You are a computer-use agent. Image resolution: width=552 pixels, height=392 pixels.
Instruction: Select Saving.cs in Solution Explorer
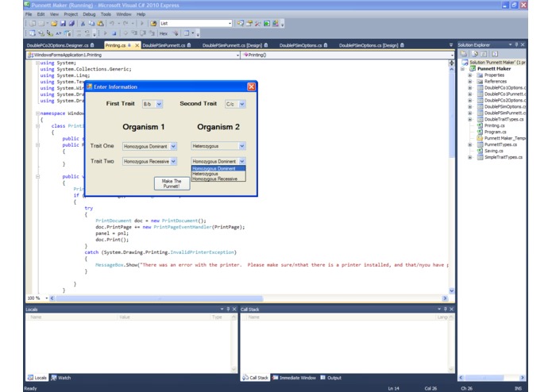[493, 151]
